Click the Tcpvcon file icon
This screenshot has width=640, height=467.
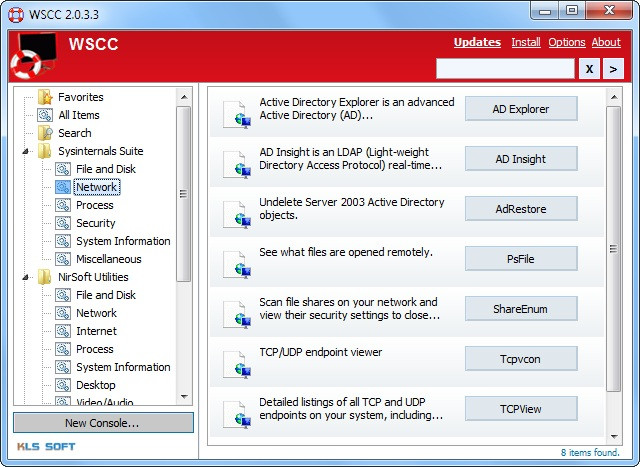tap(237, 365)
